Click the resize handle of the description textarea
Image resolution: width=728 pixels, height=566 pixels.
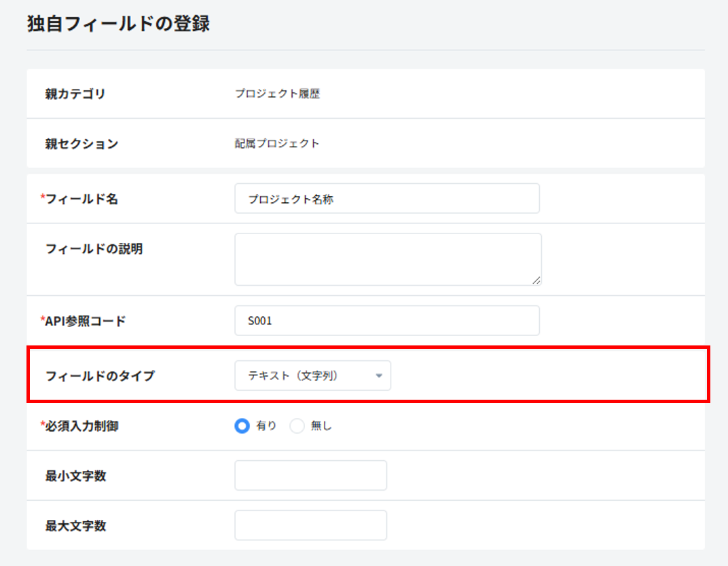[x=536, y=280]
